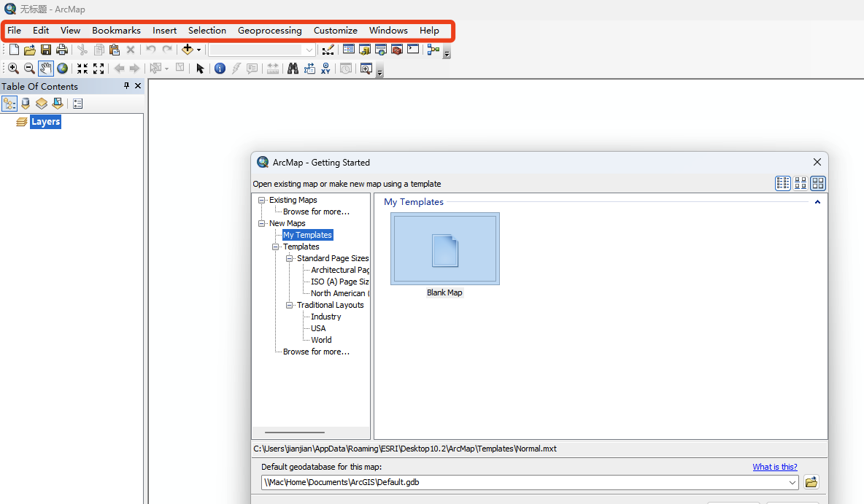Click the Go To XY tool
Screen dimensions: 864x504
(325, 69)
